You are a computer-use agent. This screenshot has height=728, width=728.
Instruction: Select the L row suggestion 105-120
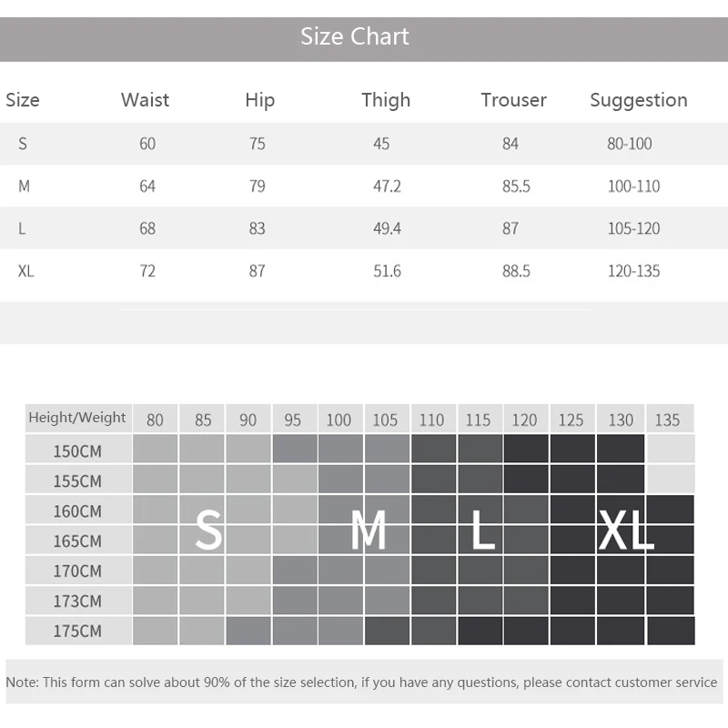point(633,228)
